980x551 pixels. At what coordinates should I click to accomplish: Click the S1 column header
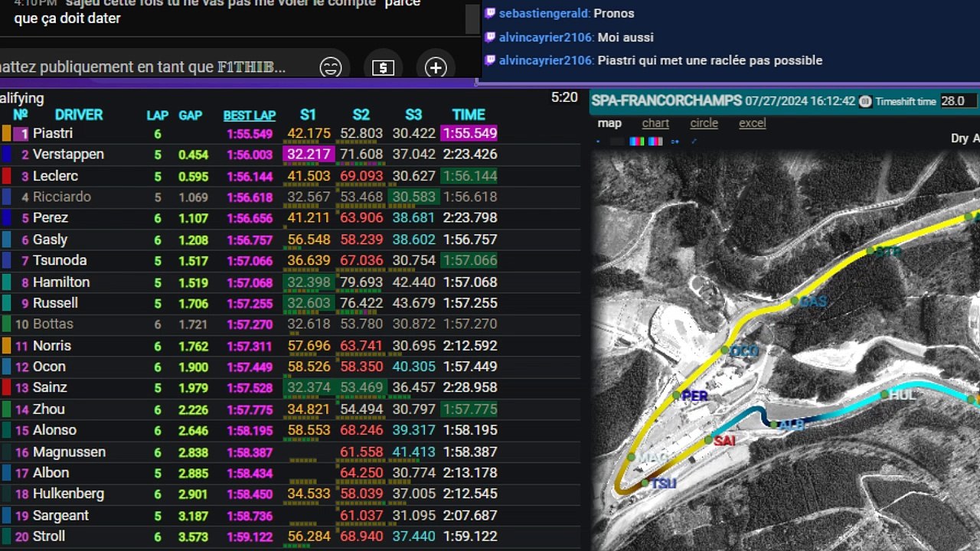[x=308, y=115]
